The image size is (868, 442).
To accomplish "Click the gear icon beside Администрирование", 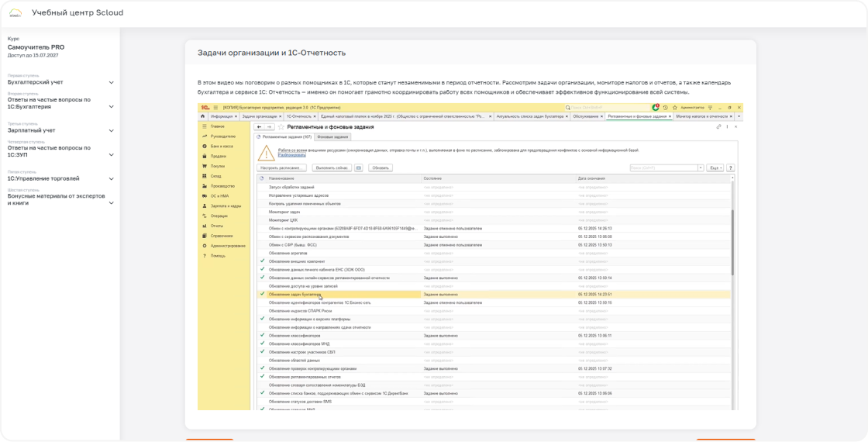I will 205,246.
